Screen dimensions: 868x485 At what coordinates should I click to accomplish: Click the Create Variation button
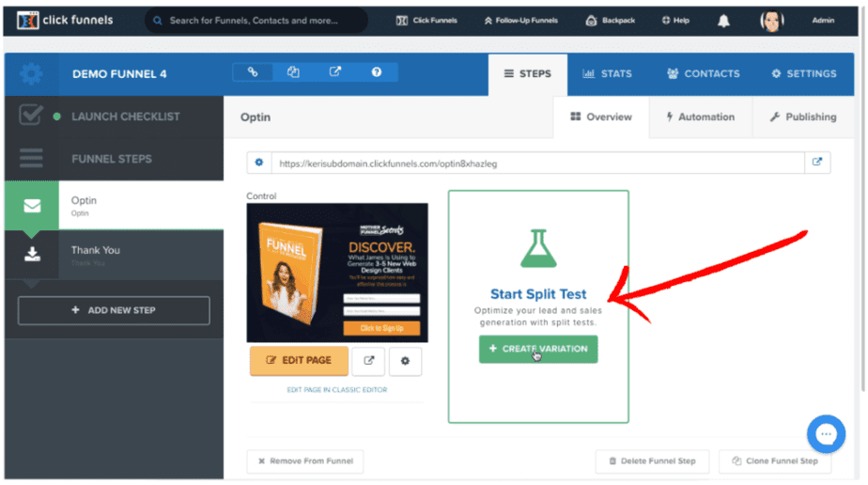[x=538, y=349]
